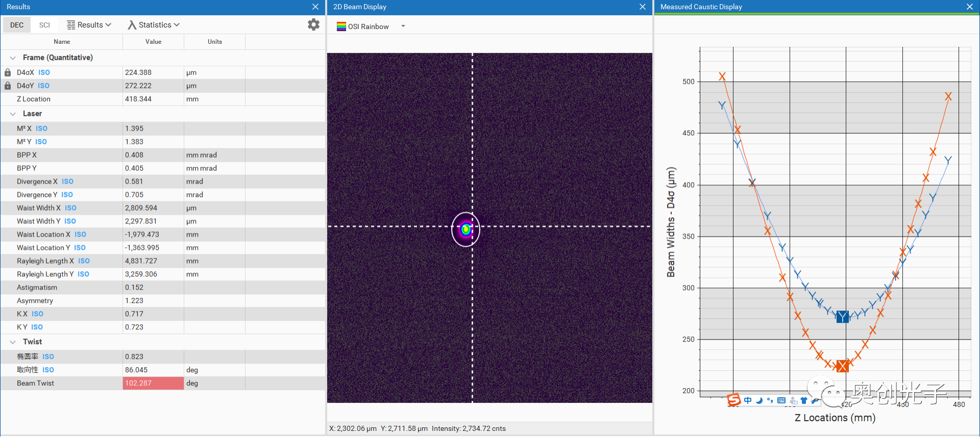Collapse the Frame (Quantitative) section
Screen dimensions: 980x437
pos(13,58)
